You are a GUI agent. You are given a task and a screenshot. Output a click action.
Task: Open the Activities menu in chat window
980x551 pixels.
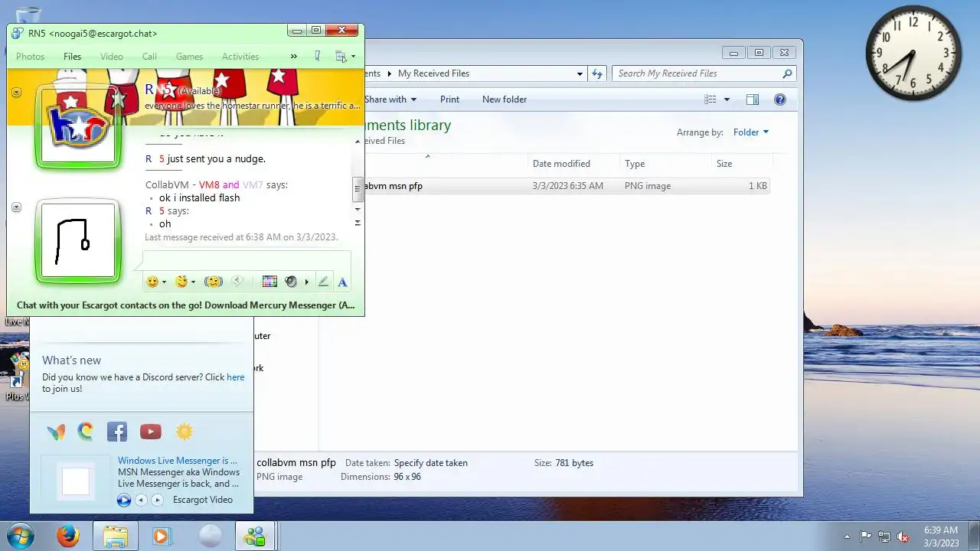coord(240,57)
